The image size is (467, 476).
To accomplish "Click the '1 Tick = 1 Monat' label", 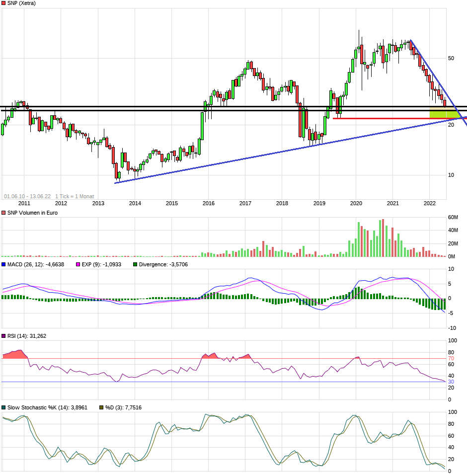I will click(75, 196).
